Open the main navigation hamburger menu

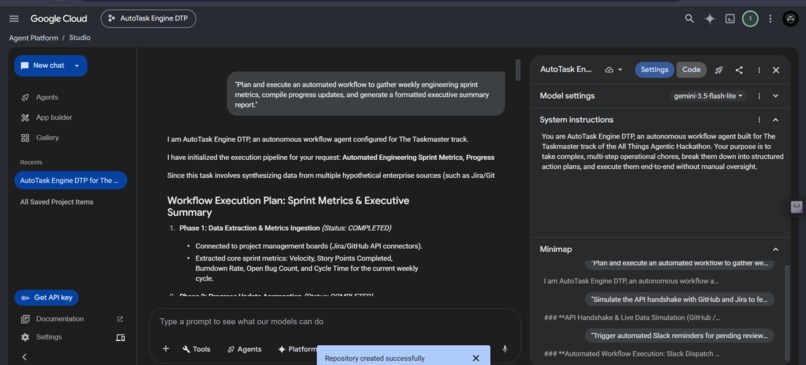point(14,19)
